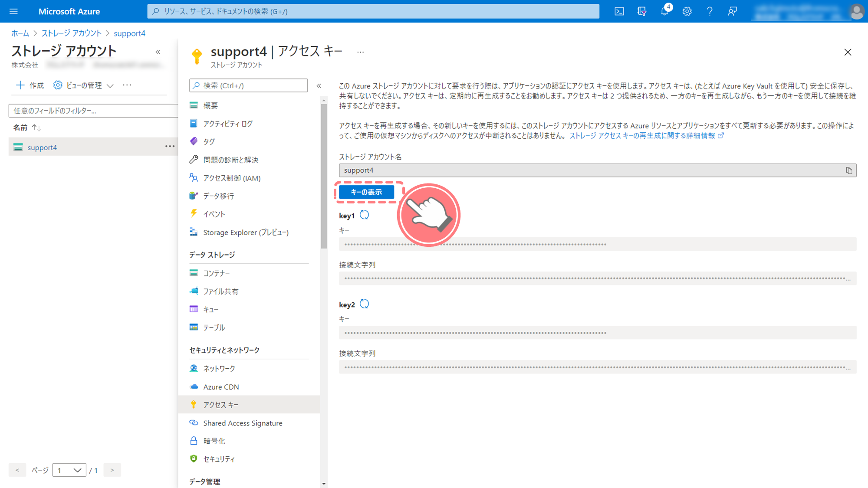This screenshot has width=868, height=488.
Task: Click key1 connection string field
Action: tap(598, 278)
